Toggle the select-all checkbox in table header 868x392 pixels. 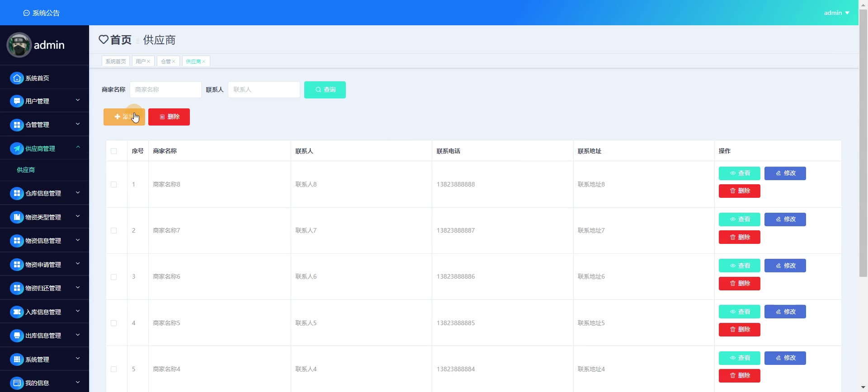pos(113,151)
